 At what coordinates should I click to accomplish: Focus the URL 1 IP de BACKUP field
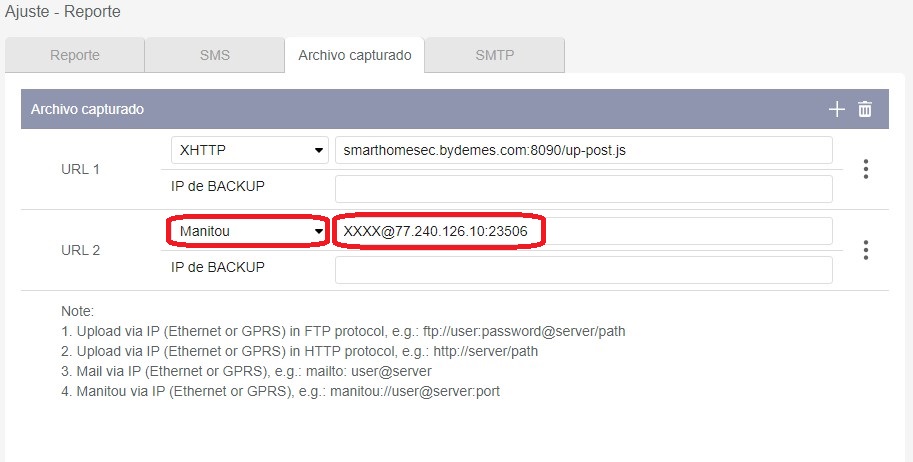click(x=583, y=188)
